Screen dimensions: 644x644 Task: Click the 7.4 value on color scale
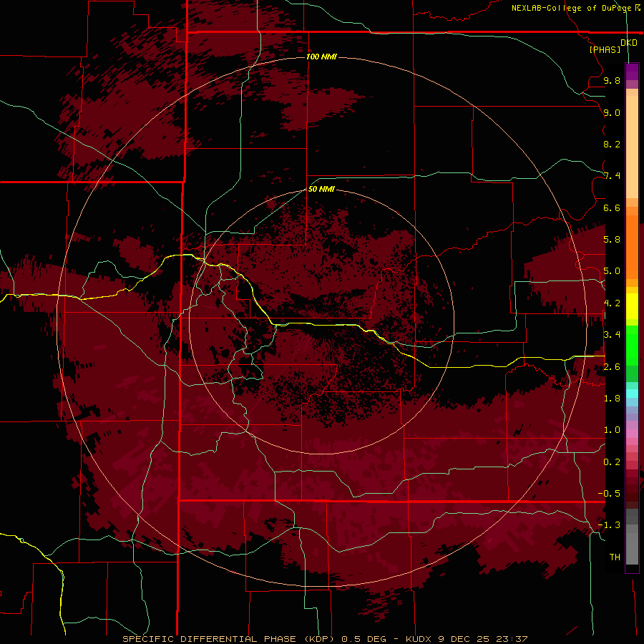[612, 176]
